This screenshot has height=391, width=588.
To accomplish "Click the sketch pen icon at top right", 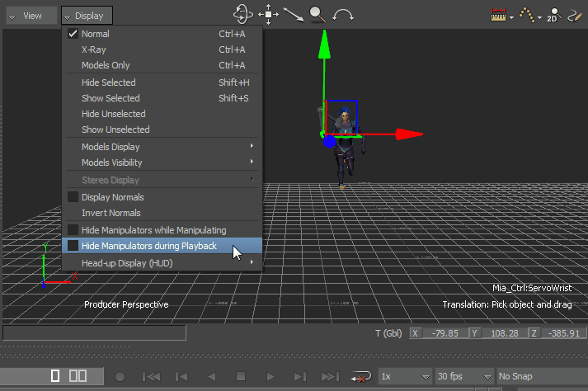I will click(576, 15).
